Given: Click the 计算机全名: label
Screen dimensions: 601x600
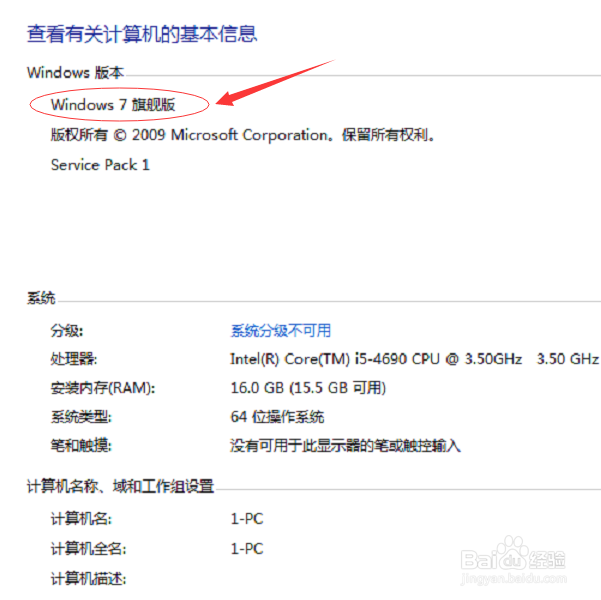Looking at the screenshot, I should coord(89,549).
